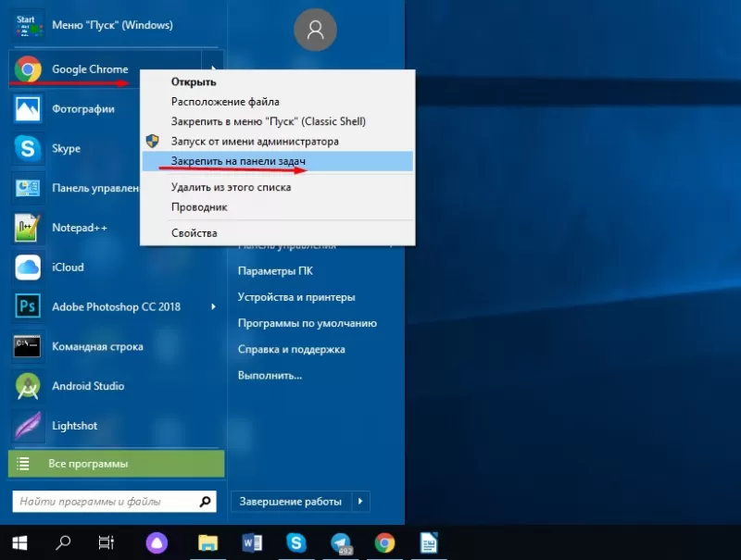Open Skype from the taskbar
Screen dimensions: 741x560
coord(296,543)
